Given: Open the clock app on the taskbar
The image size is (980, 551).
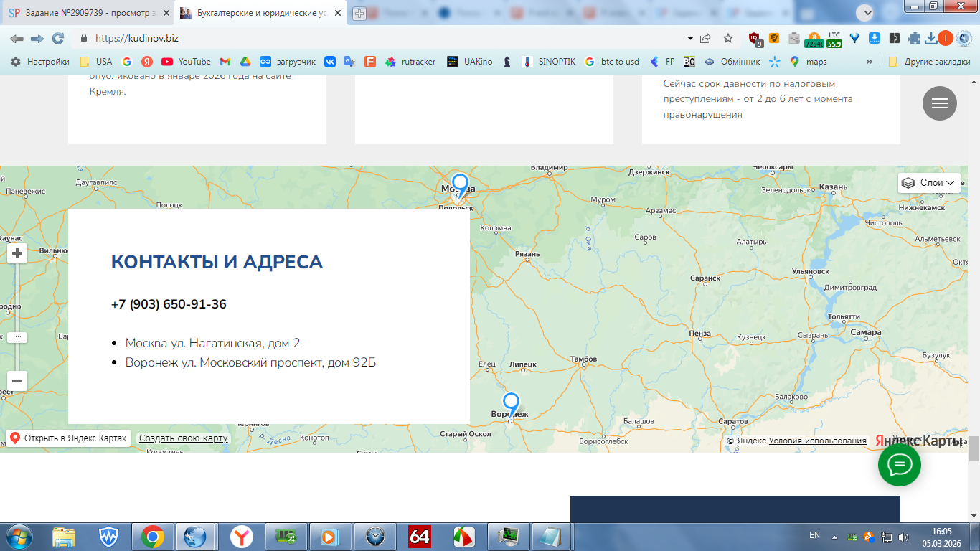Looking at the screenshot, I should pos(375,537).
